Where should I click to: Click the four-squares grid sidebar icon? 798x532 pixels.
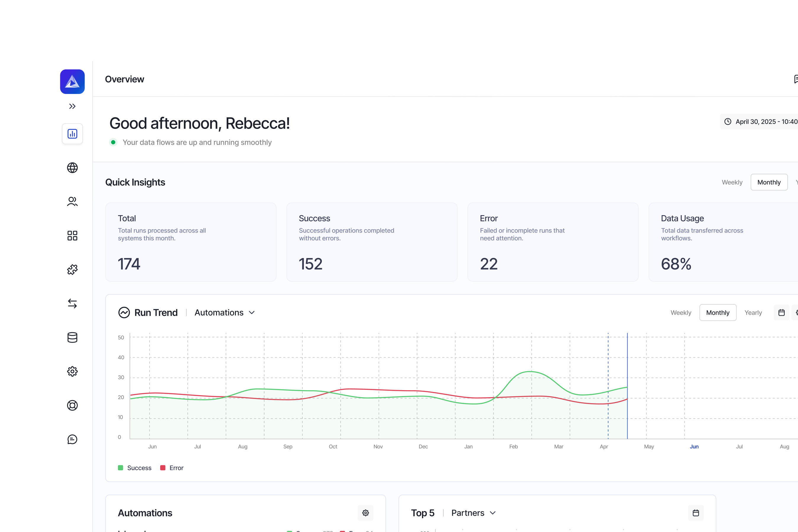coord(72,236)
